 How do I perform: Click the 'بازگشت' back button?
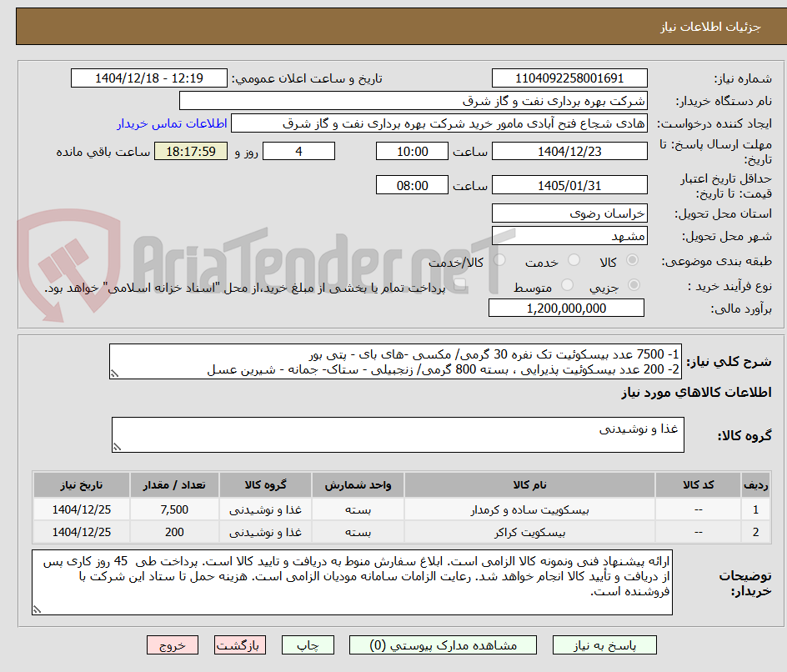click(x=240, y=645)
